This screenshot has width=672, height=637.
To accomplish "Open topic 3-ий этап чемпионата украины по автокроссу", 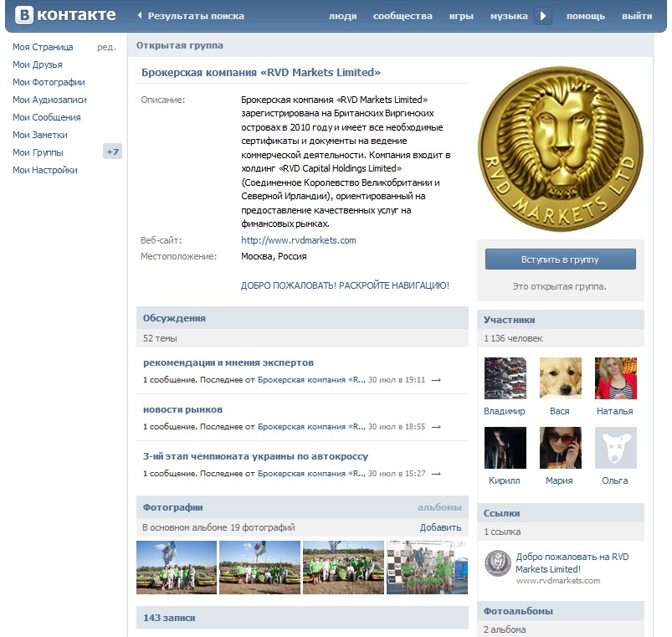I will (x=255, y=456).
